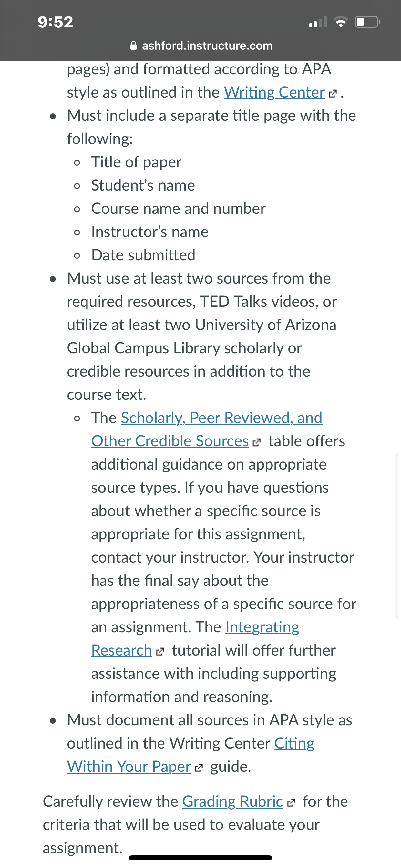Follow the Research tutorial link
The height and width of the screenshot is (868, 401).
click(x=122, y=650)
